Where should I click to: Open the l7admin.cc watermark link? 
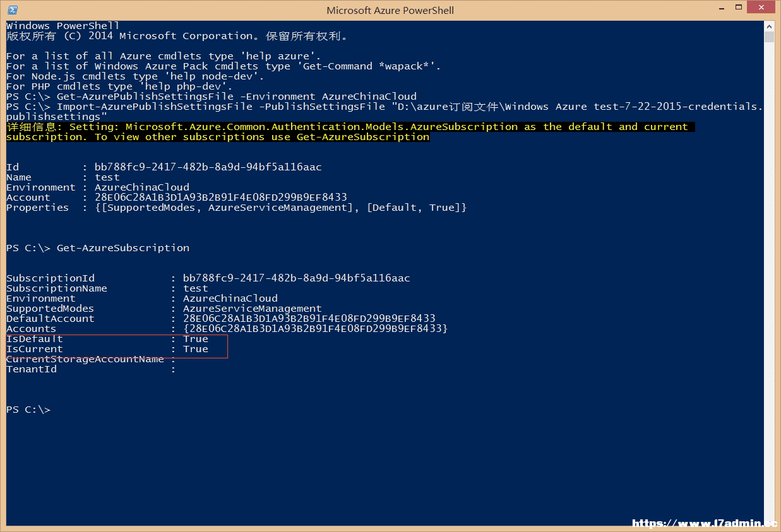pyautogui.click(x=705, y=523)
